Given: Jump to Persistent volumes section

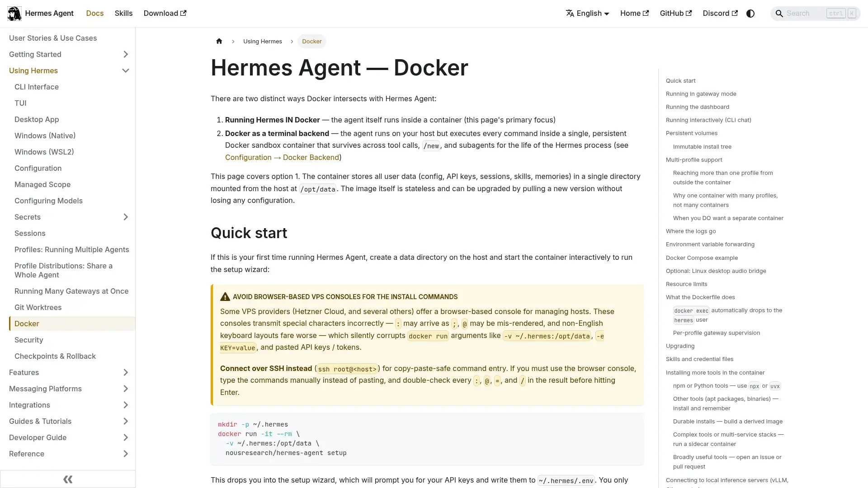Looking at the screenshot, I should [x=692, y=133].
